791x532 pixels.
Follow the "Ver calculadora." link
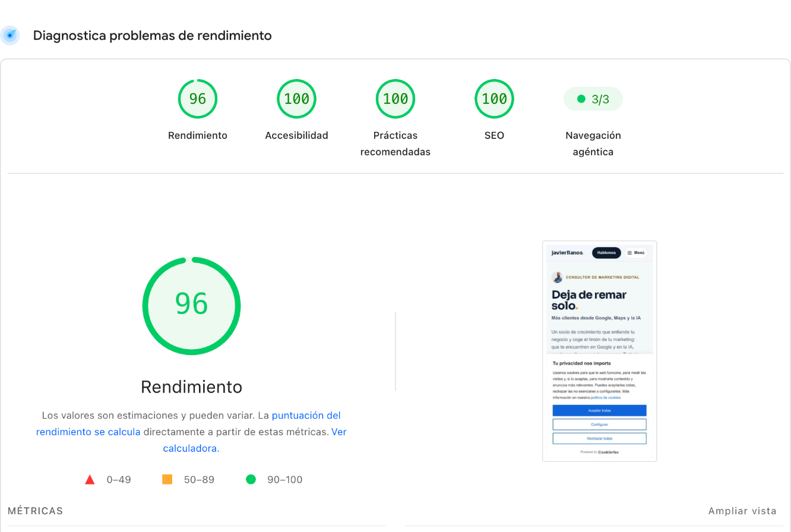(255, 440)
